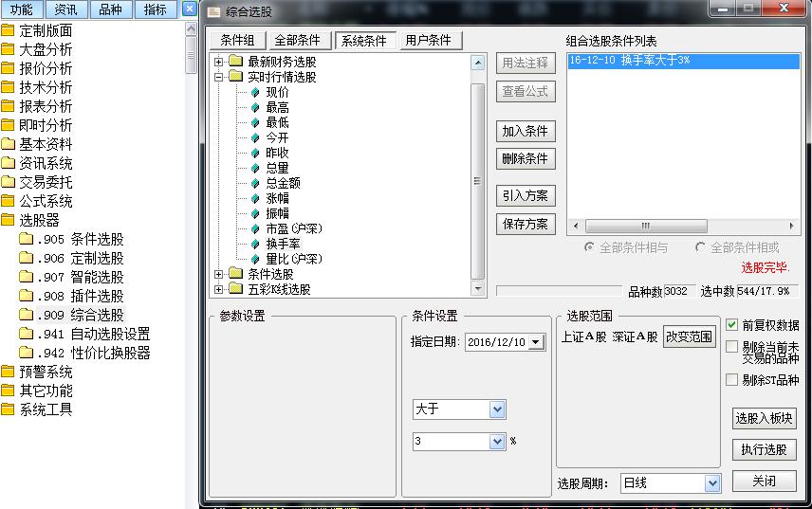Click the condition tree scroll-down arrow
The height and width of the screenshot is (509, 812).
[x=478, y=289]
